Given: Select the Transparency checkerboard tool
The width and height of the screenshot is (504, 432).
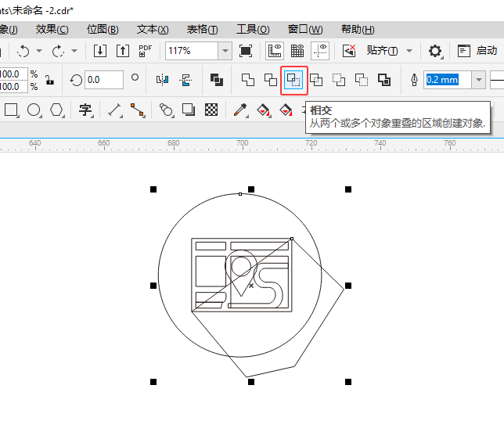Looking at the screenshot, I should (x=211, y=110).
